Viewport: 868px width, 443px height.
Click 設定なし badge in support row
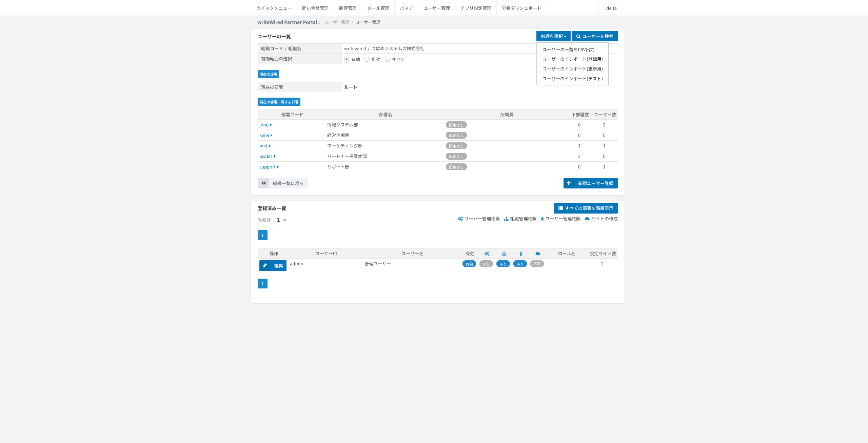(x=456, y=167)
